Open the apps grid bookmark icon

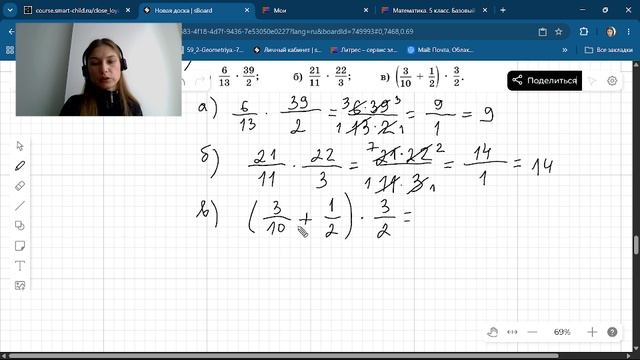click(10, 50)
